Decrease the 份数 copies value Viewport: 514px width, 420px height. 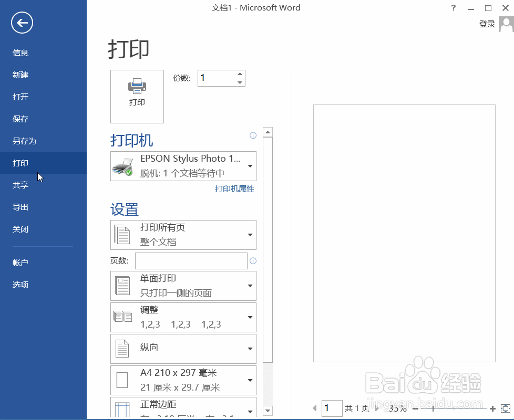[x=240, y=82]
